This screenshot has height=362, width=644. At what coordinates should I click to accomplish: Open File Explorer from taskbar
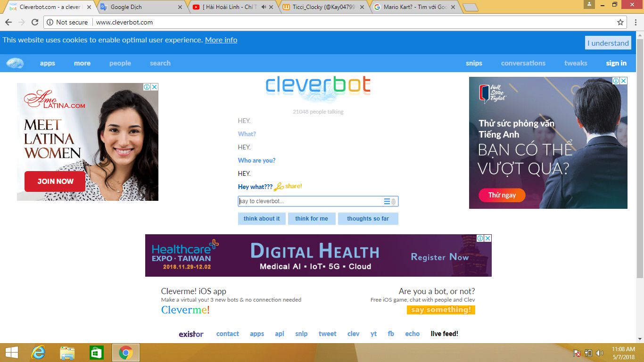(67, 353)
